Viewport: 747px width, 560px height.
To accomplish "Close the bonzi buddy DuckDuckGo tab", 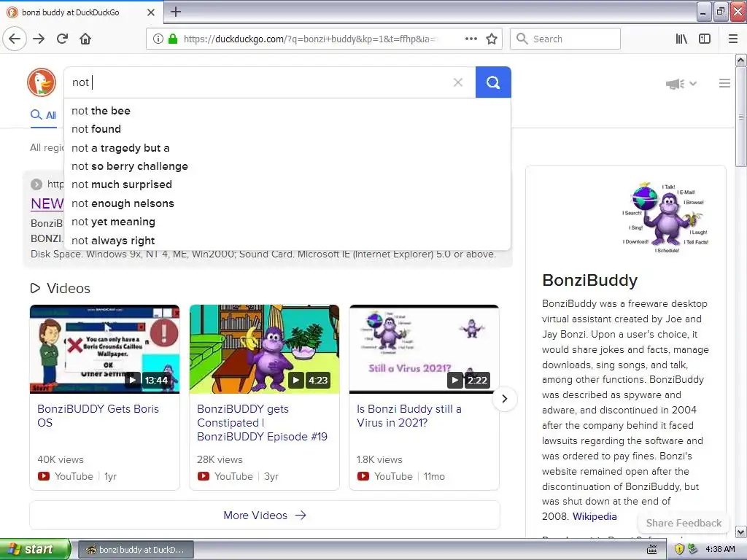I will pos(150,12).
